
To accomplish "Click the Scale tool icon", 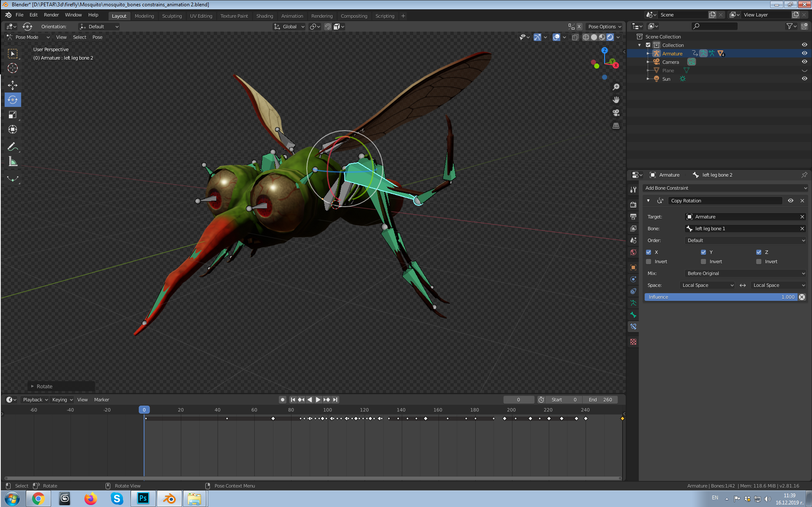I will pos(13,115).
